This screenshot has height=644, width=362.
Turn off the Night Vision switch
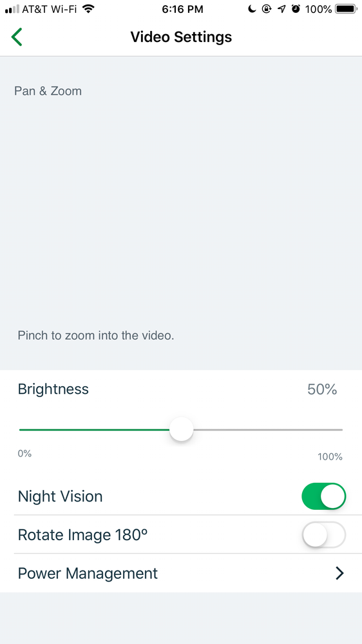pos(324,496)
